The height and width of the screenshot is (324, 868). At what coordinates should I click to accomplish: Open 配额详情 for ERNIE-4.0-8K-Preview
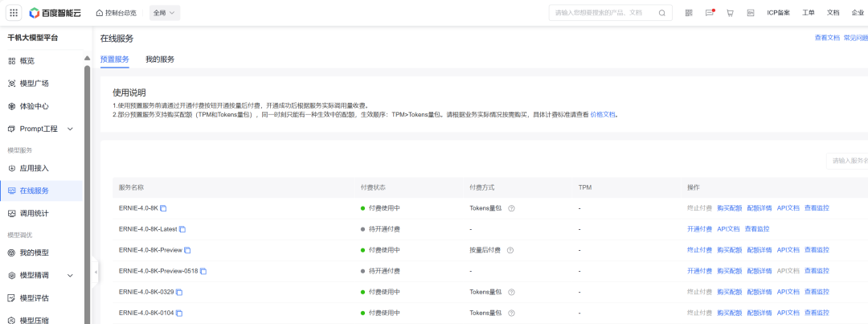pos(759,250)
